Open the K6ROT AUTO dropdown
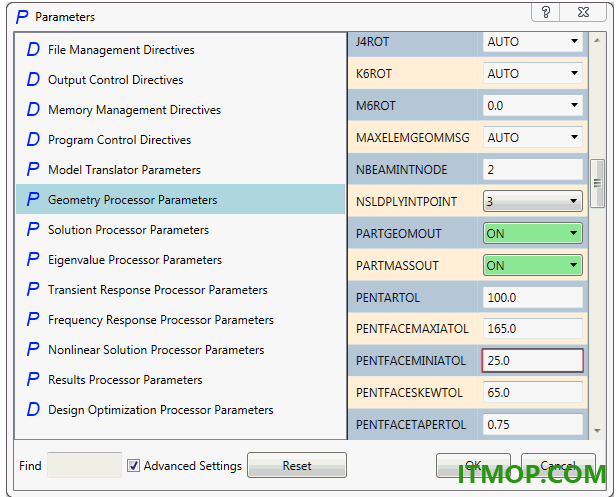 533,73
